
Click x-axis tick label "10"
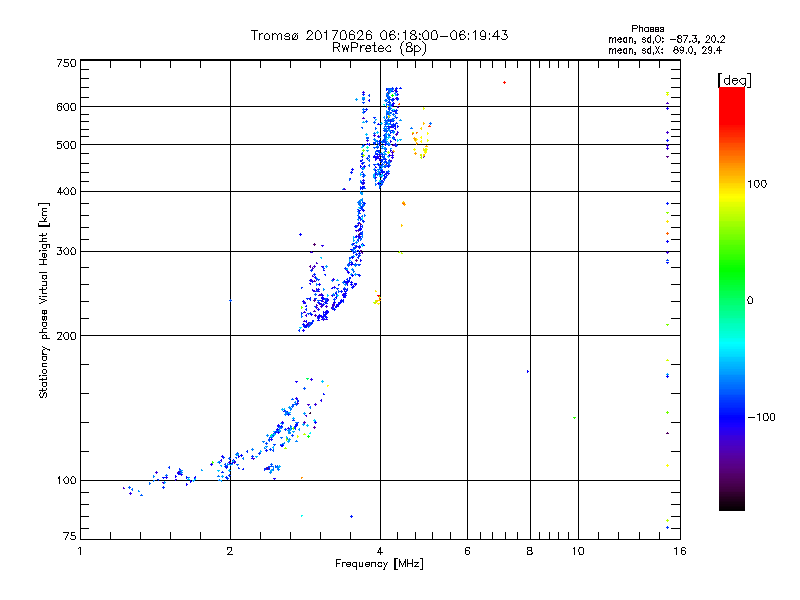point(578,551)
